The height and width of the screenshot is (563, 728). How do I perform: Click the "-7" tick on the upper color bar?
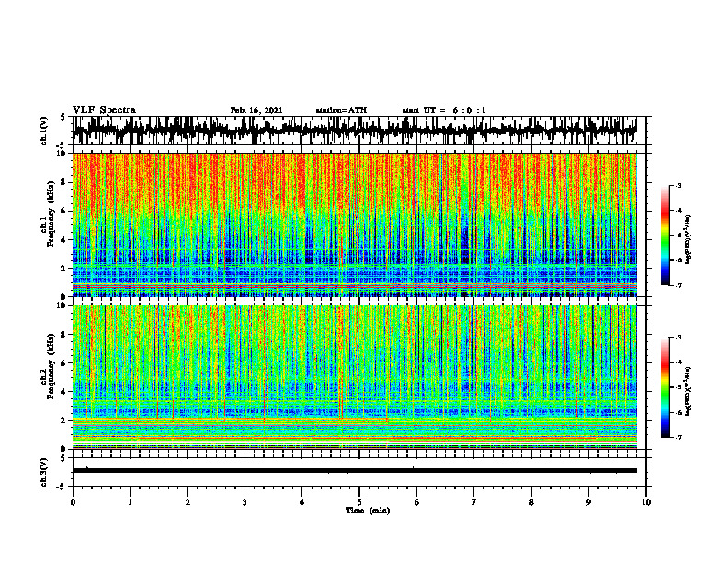click(677, 285)
